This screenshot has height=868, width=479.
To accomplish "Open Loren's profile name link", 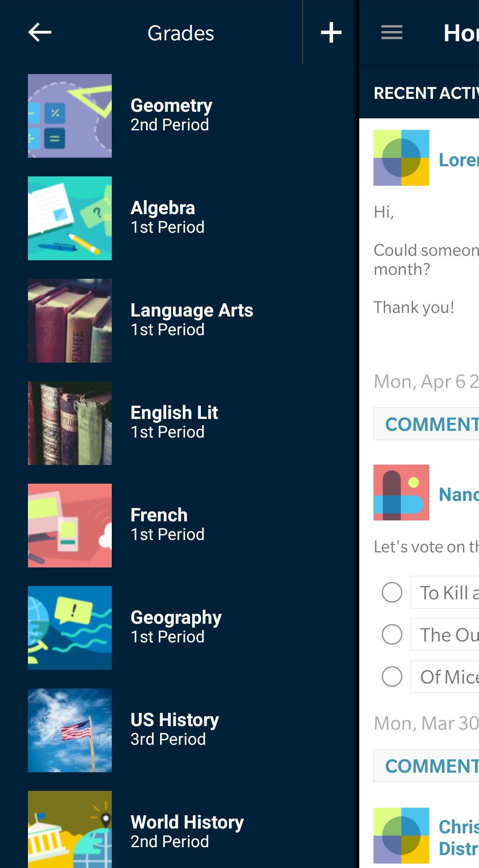I will tap(458, 160).
